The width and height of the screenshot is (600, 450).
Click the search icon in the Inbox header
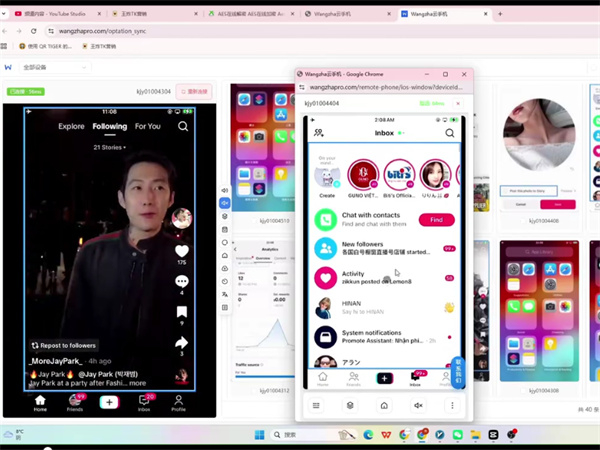(450, 133)
